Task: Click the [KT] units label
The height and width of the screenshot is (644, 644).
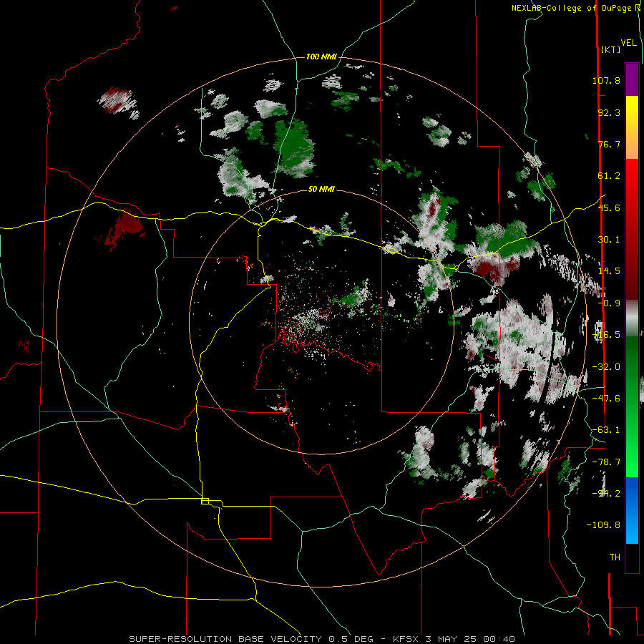Action: (x=611, y=49)
